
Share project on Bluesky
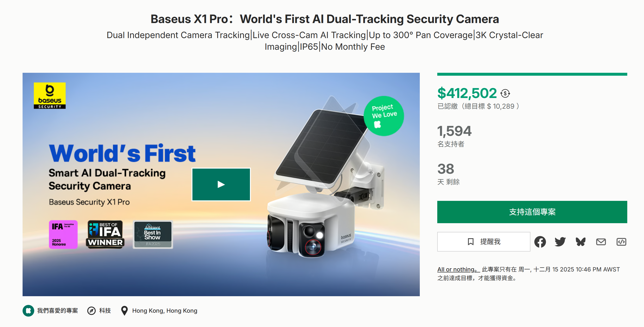point(580,242)
